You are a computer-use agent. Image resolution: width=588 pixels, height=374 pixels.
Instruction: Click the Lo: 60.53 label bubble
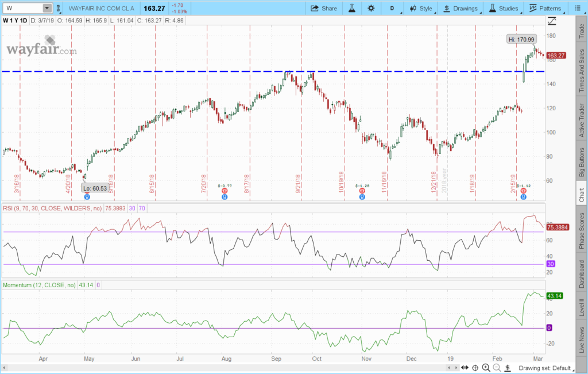94,188
